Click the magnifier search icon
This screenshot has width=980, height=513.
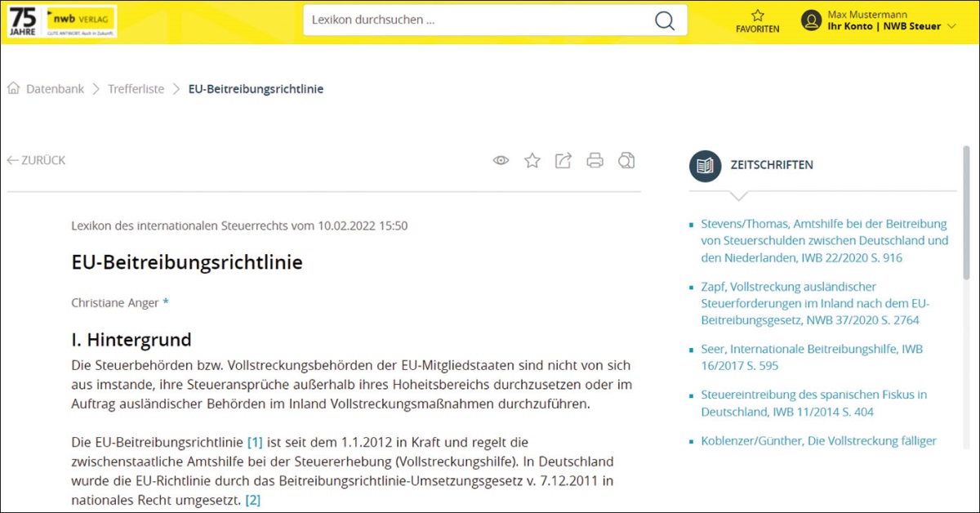coord(665,20)
